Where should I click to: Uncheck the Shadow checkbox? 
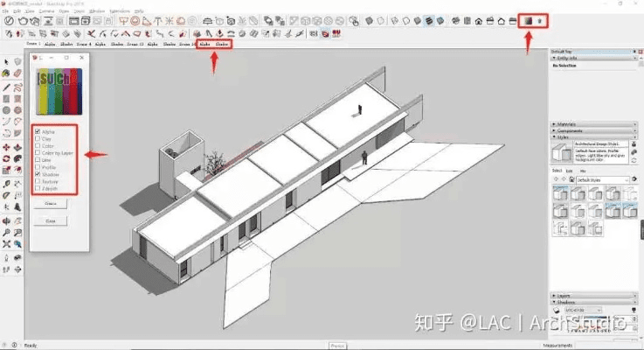pos(37,174)
